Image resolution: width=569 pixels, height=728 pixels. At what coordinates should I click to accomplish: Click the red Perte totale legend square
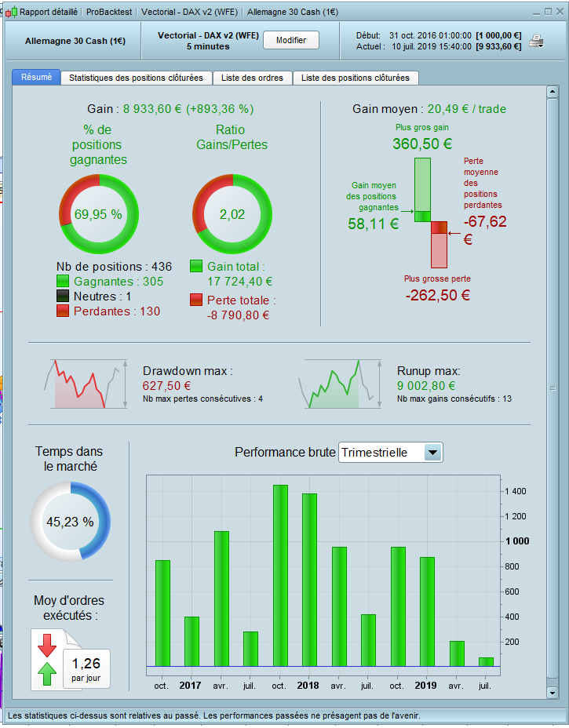click(196, 300)
